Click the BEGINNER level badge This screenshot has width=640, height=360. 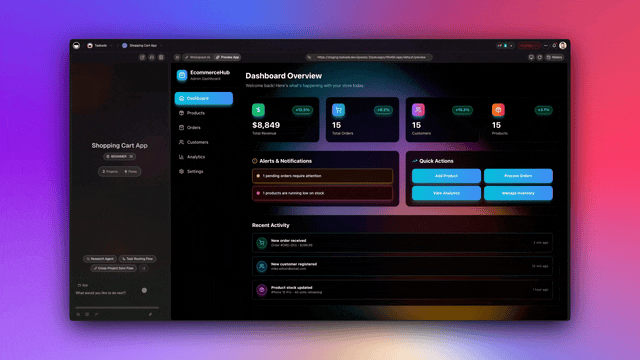(120, 156)
